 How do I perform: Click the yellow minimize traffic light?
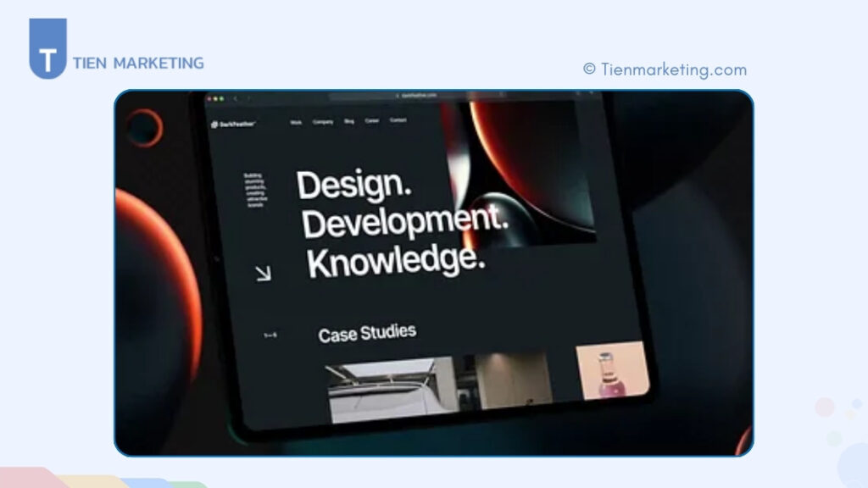coord(215,98)
